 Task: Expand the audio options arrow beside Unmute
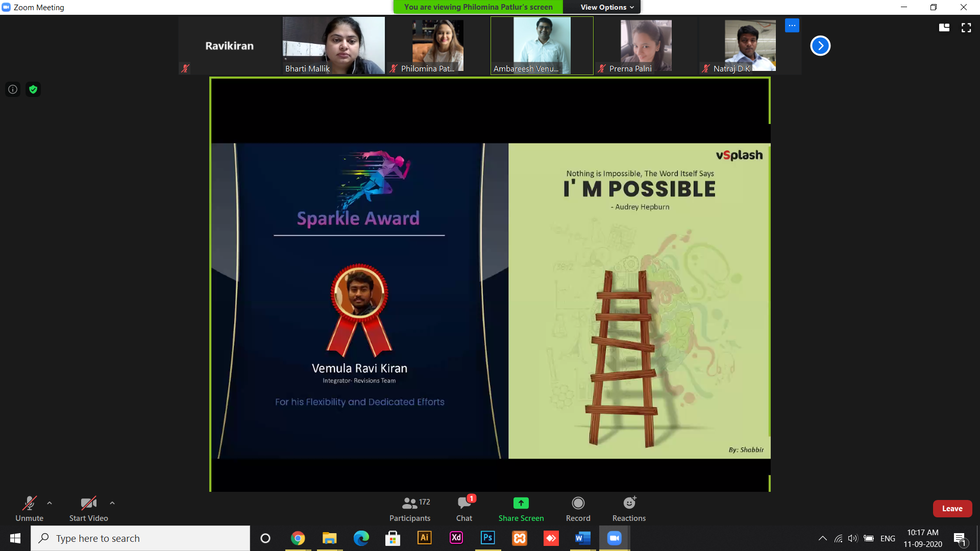[50, 503]
